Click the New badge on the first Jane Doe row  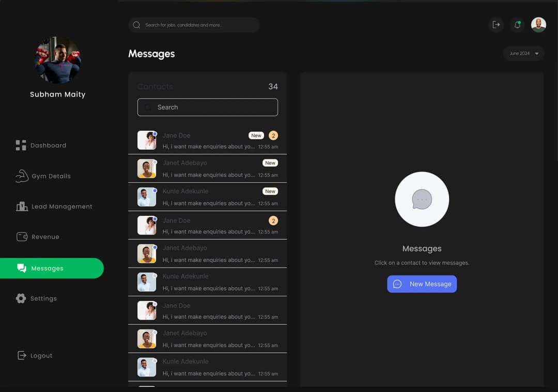click(x=256, y=135)
